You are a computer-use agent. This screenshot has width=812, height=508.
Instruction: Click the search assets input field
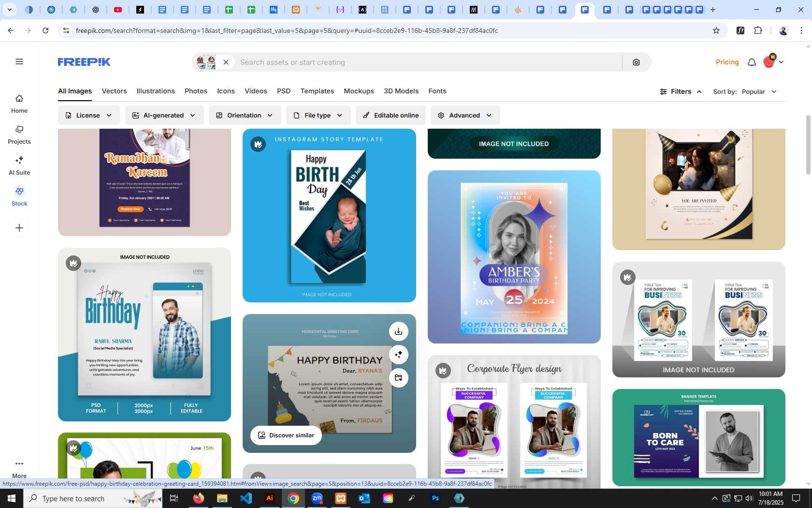click(x=428, y=62)
